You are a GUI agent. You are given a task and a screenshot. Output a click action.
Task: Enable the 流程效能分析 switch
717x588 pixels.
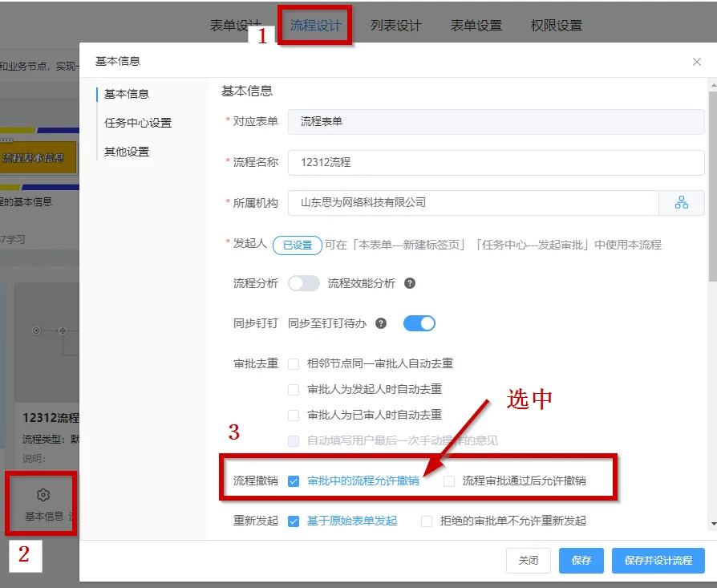pos(304,283)
